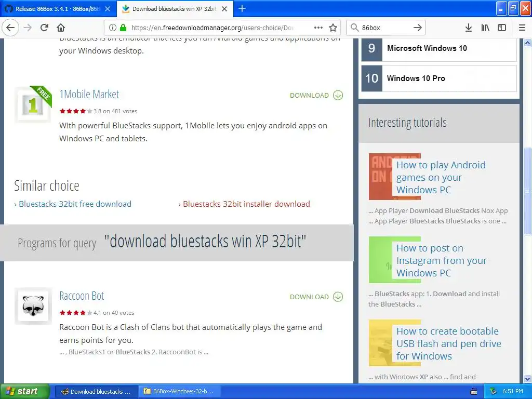Screen dimensions: 532x399
Task: Open Bluestacks 32bit installer download link
Action: 246,204
